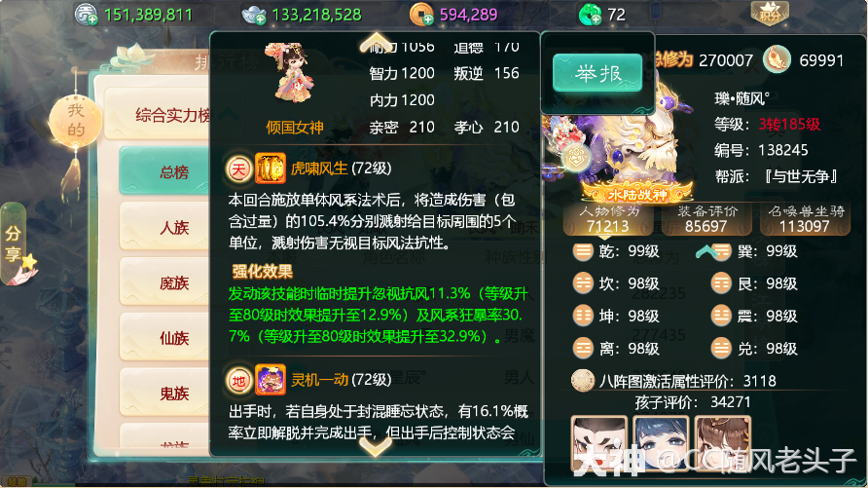Tap the 天 tier badge icon

(x=238, y=169)
